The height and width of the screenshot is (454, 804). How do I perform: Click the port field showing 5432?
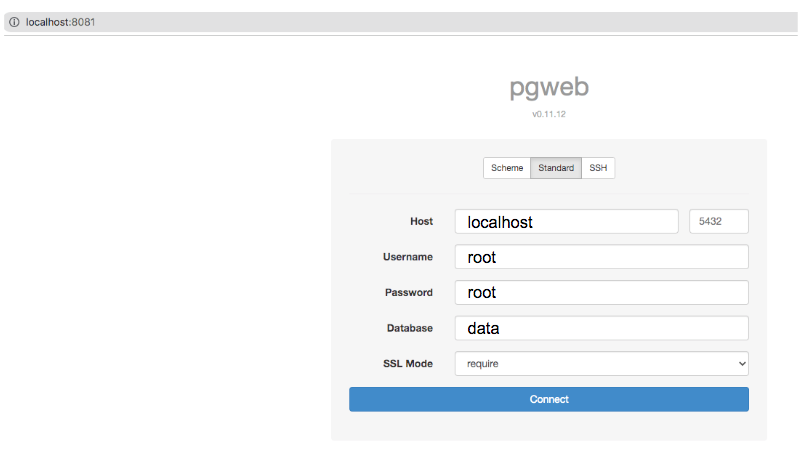(718, 222)
